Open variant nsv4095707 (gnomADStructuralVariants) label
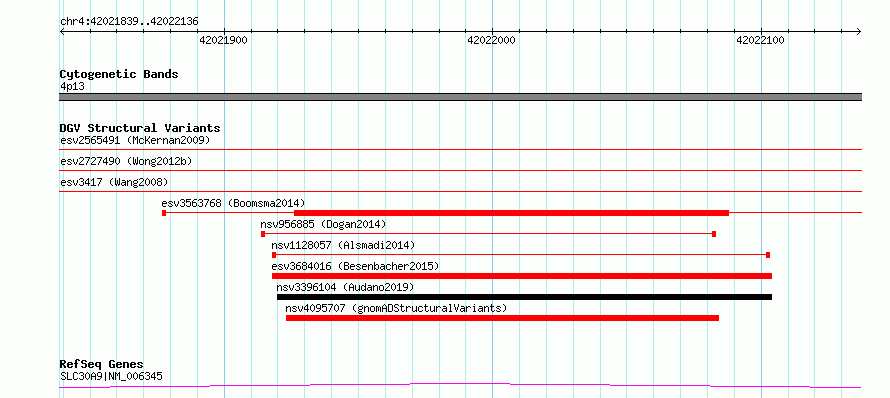This screenshot has height=398, width=890. 396,308
